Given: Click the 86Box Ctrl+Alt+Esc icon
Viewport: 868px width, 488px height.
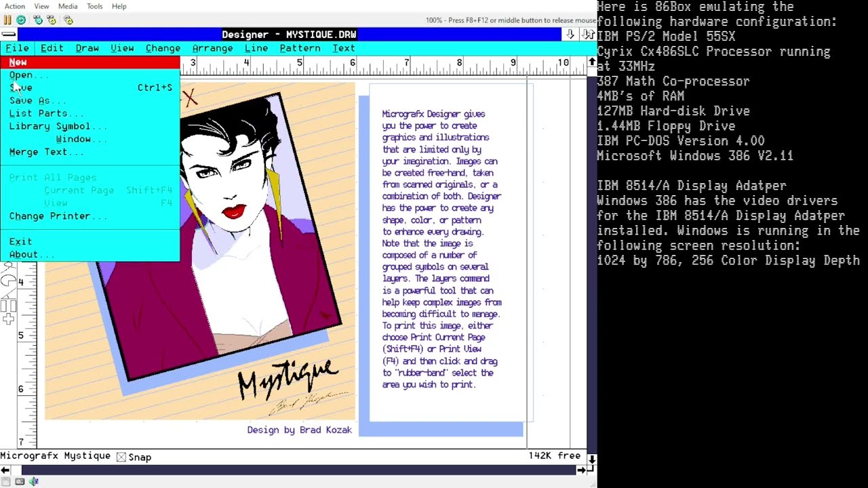Looking at the screenshot, I should tap(51, 20).
